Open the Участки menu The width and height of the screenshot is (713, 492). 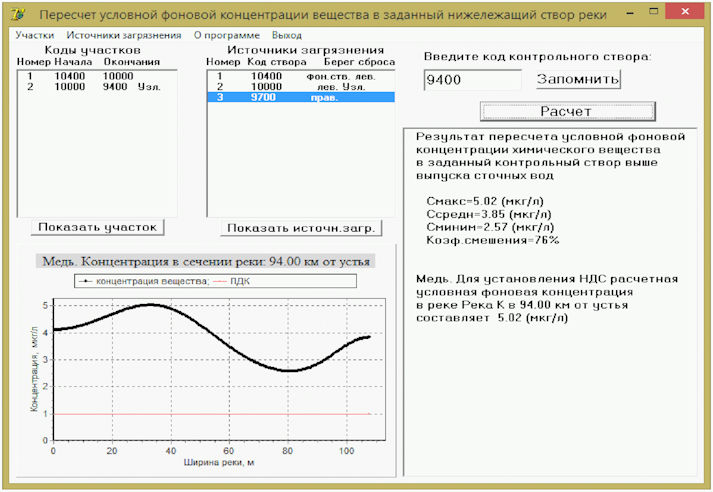click(x=35, y=35)
